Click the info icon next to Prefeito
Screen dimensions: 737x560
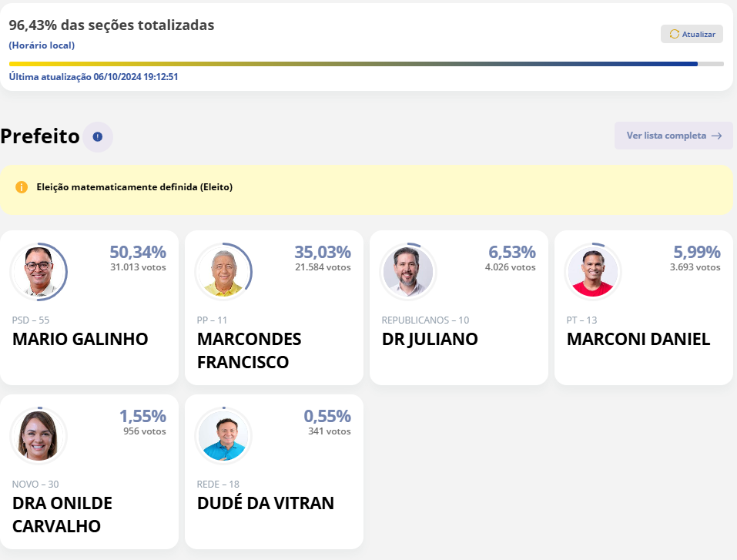(x=97, y=137)
